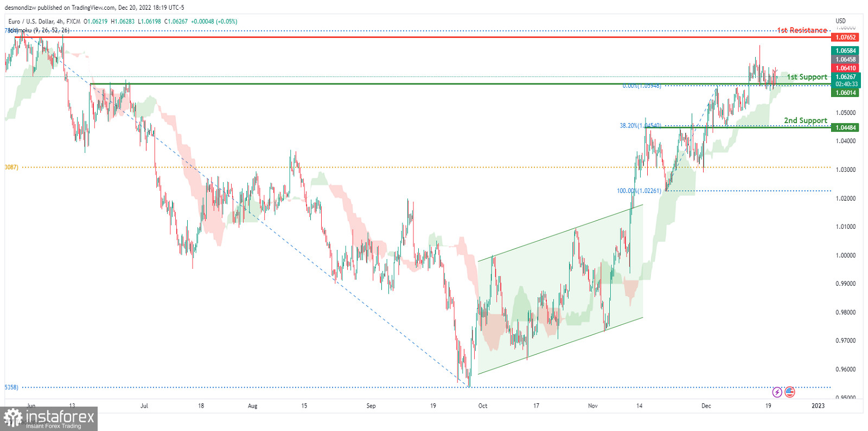
Task: Click the Jul date on time axis
Action: pos(144,406)
